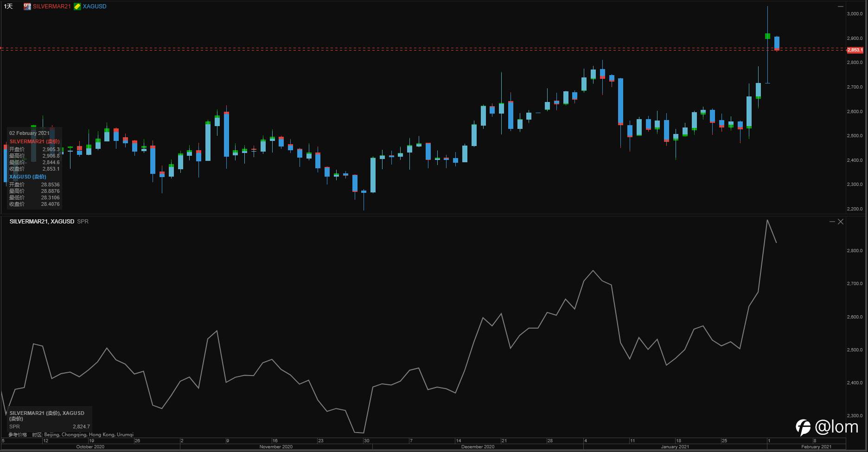Select the SILVERMAR21 symbol label
Viewport: 868px width, 452px height.
[51, 6]
